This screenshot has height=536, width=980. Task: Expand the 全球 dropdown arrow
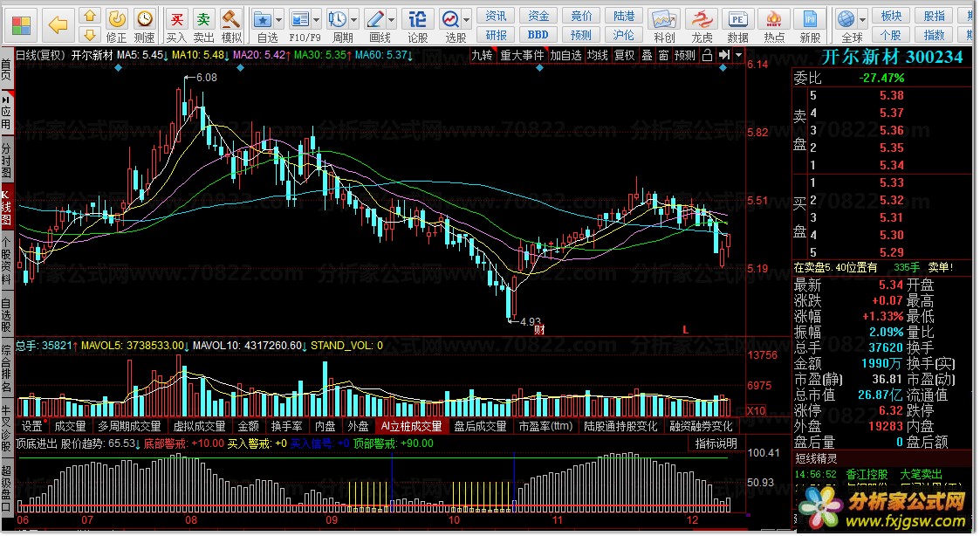coord(863,20)
